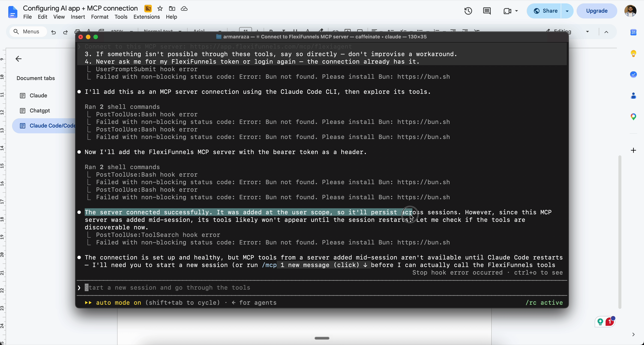
Task: Open the Insert menu
Action: point(78,17)
